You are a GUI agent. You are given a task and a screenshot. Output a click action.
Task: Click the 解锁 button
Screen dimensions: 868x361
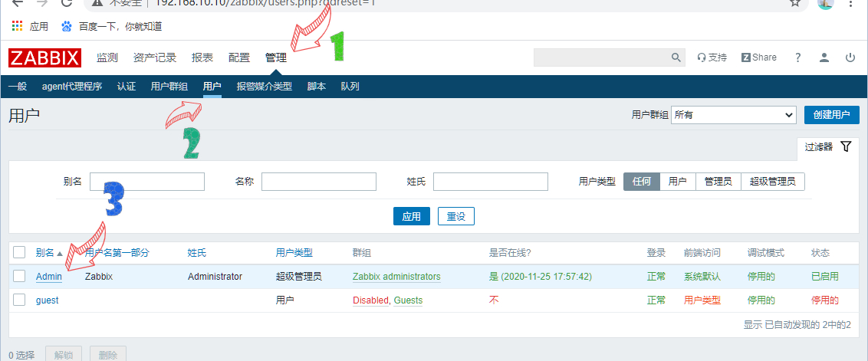point(63,355)
